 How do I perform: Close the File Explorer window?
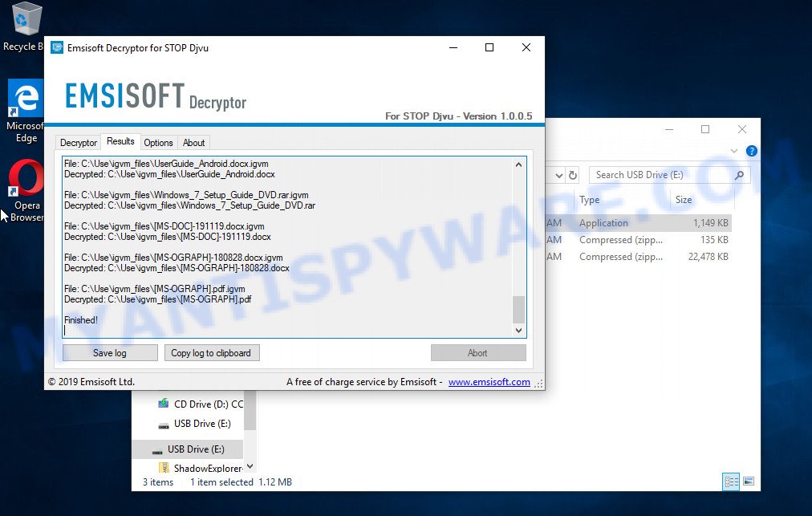click(x=742, y=129)
